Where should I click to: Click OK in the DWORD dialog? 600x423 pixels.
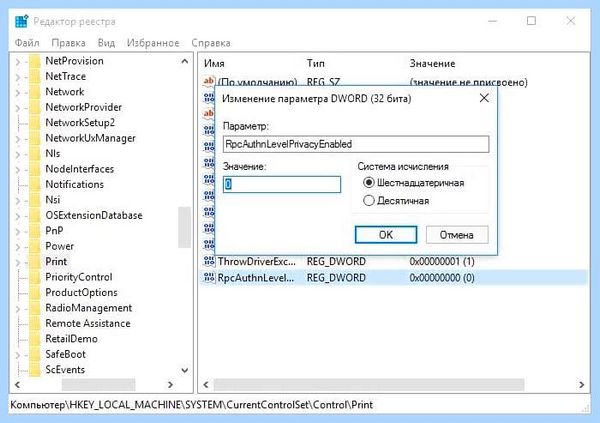(386, 235)
